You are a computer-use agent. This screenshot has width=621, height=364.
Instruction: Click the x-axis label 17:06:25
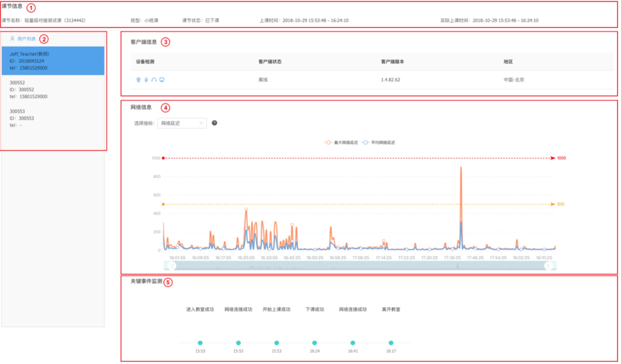click(x=360, y=258)
